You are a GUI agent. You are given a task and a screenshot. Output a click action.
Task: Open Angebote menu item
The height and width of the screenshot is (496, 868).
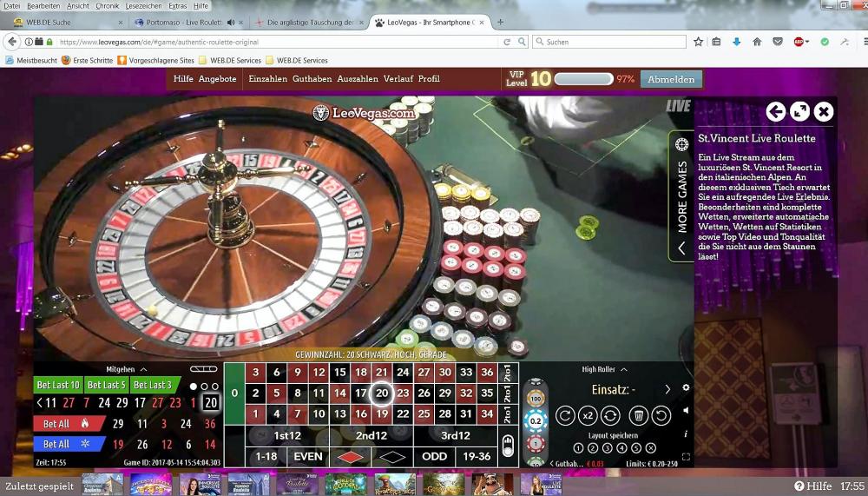[x=218, y=79]
